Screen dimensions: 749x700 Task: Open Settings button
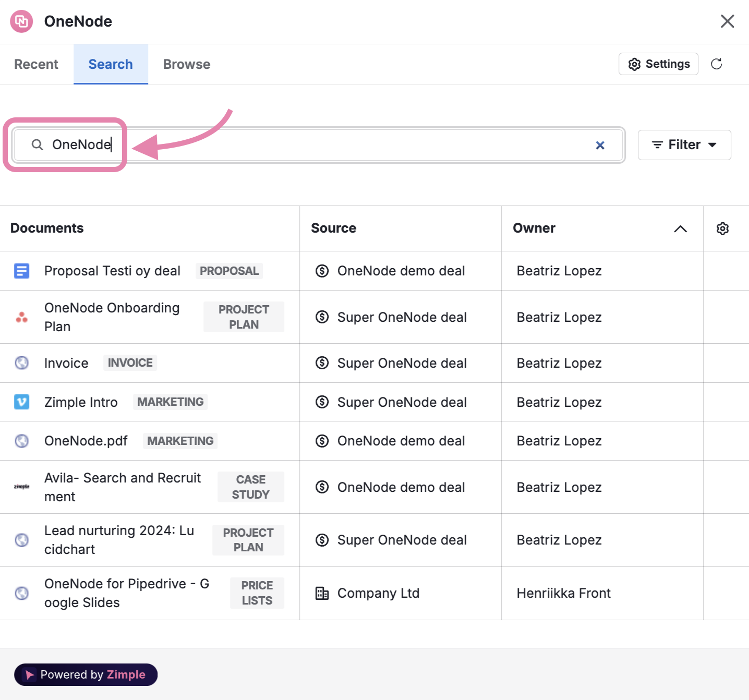[658, 64]
